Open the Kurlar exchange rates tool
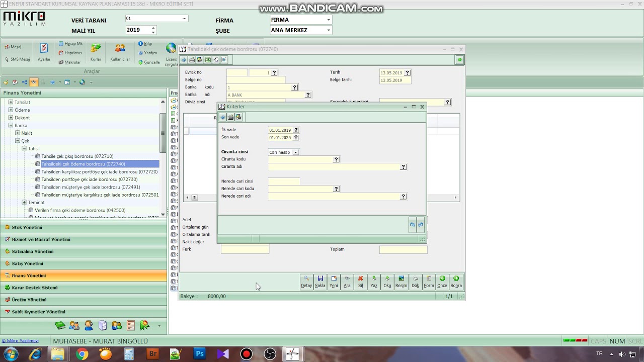The width and height of the screenshot is (644, 362). pyautogui.click(x=96, y=52)
